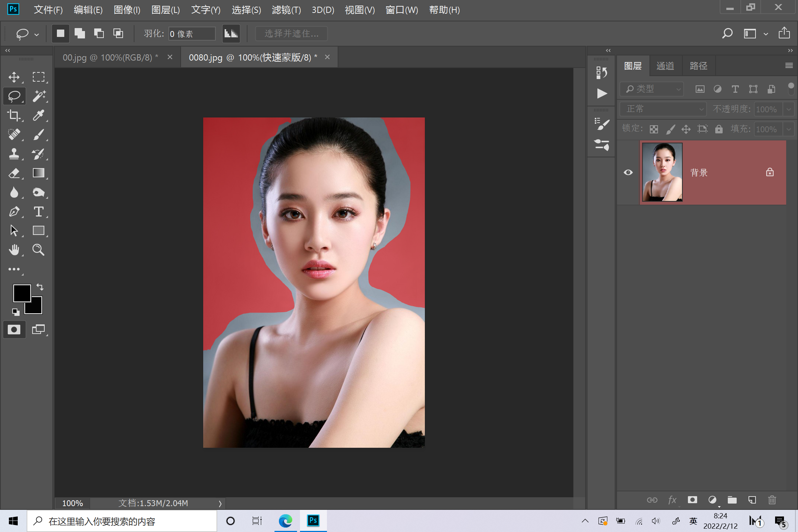The width and height of the screenshot is (798, 532).
Task: Expand the status bar info arrow
Action: pyautogui.click(x=220, y=503)
